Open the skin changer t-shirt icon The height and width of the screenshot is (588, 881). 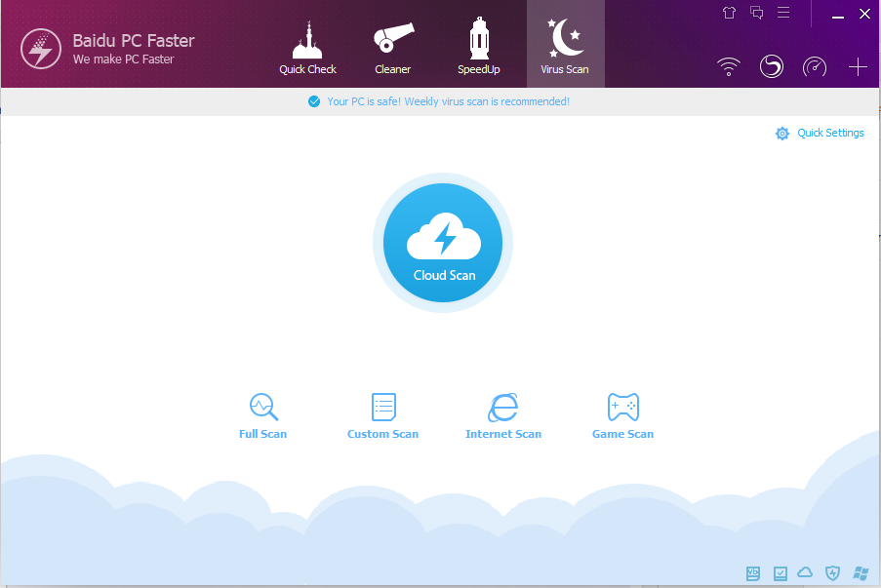pos(729,13)
